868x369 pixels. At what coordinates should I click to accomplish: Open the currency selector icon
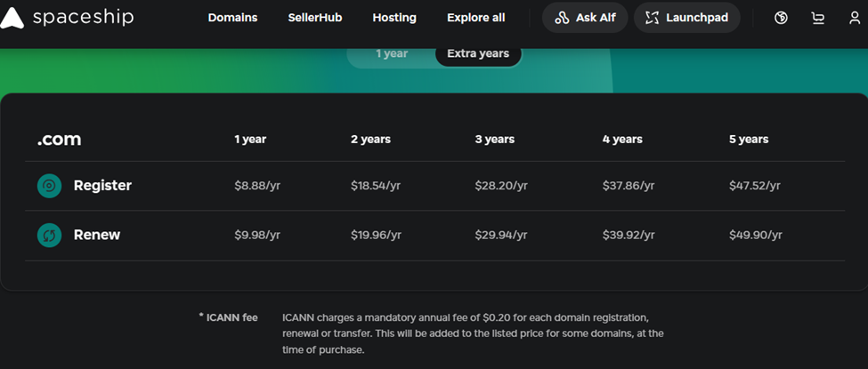point(781,18)
